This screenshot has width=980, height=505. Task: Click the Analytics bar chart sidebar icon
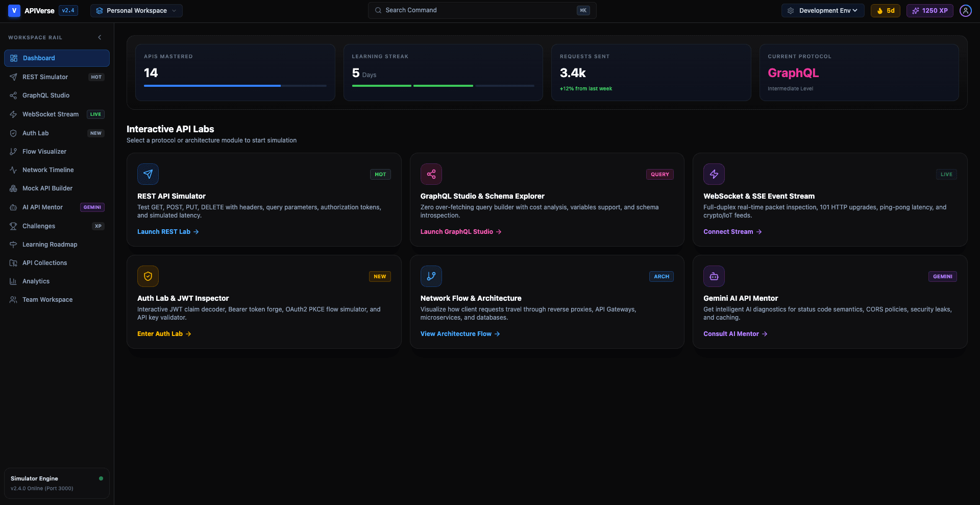(13, 281)
